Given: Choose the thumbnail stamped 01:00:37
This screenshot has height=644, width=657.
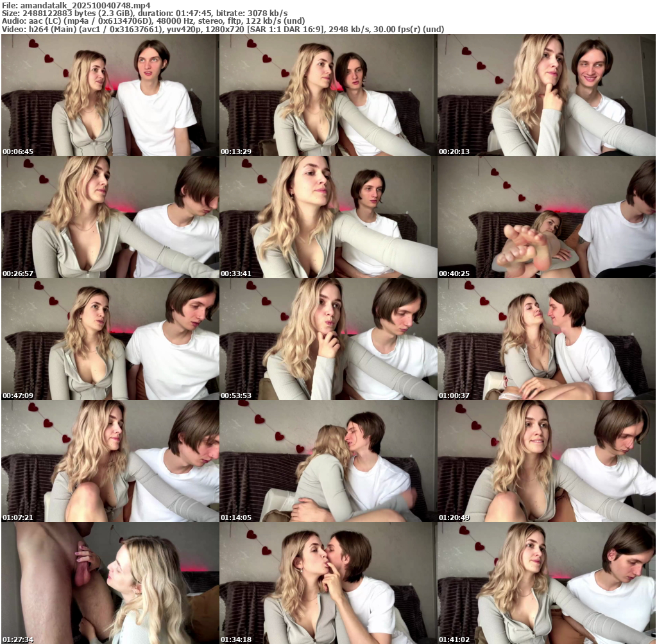Looking at the screenshot, I should pos(547,339).
